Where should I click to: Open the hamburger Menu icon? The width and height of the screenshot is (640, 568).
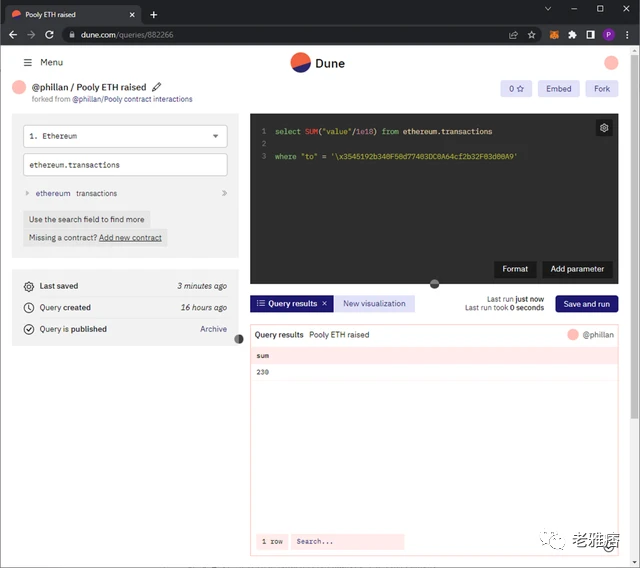point(27,62)
